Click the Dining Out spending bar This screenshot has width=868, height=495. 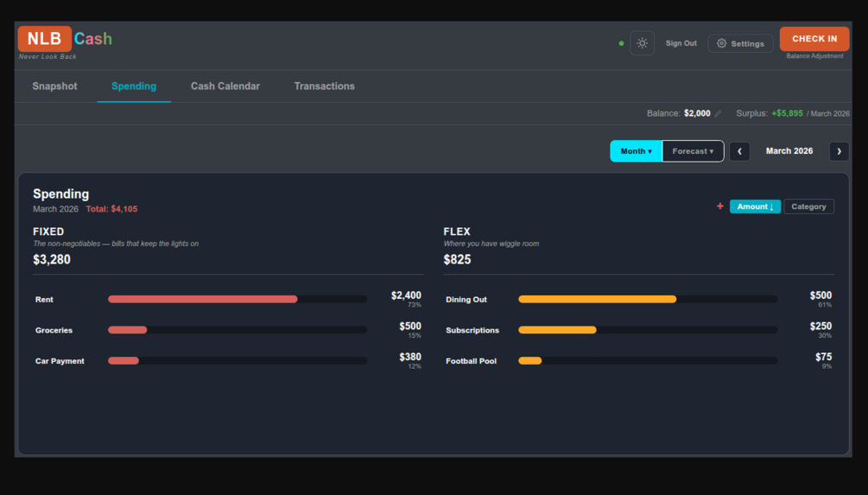pos(648,299)
